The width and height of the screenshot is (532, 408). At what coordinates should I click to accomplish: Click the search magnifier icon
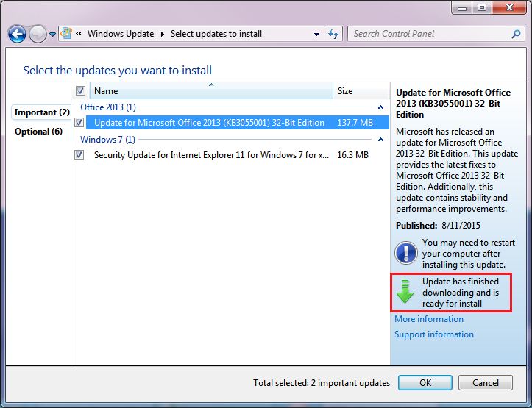tap(516, 34)
